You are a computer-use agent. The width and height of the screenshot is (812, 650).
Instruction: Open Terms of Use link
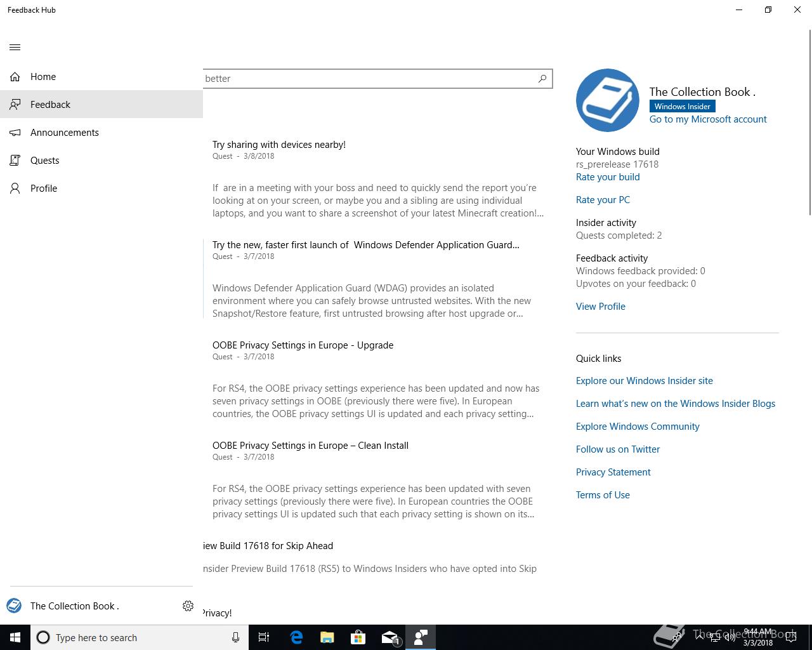click(x=603, y=495)
